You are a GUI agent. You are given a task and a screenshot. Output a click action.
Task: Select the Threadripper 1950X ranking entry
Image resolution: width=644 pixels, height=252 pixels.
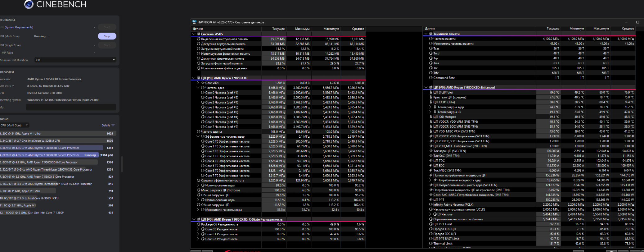(x=58, y=184)
